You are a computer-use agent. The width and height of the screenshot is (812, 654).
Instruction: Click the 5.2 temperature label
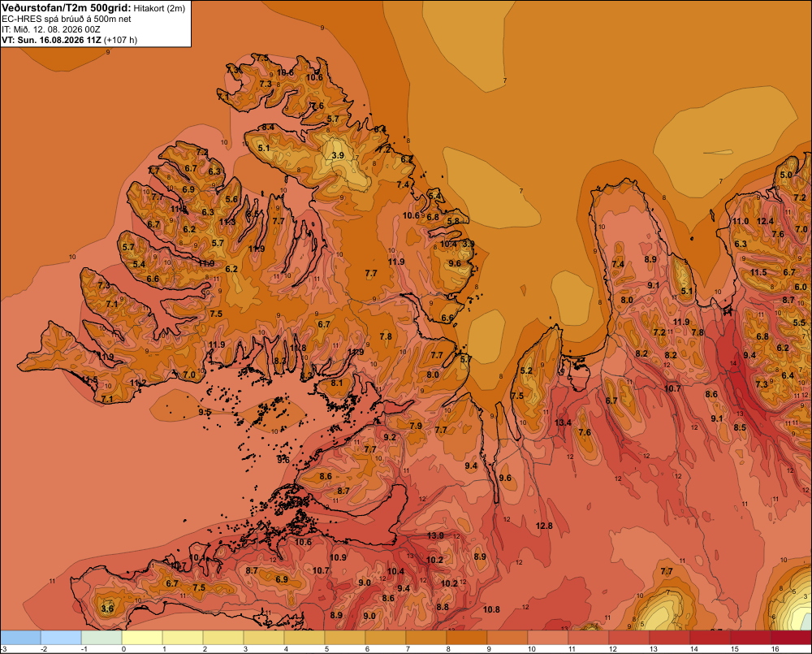(526, 370)
